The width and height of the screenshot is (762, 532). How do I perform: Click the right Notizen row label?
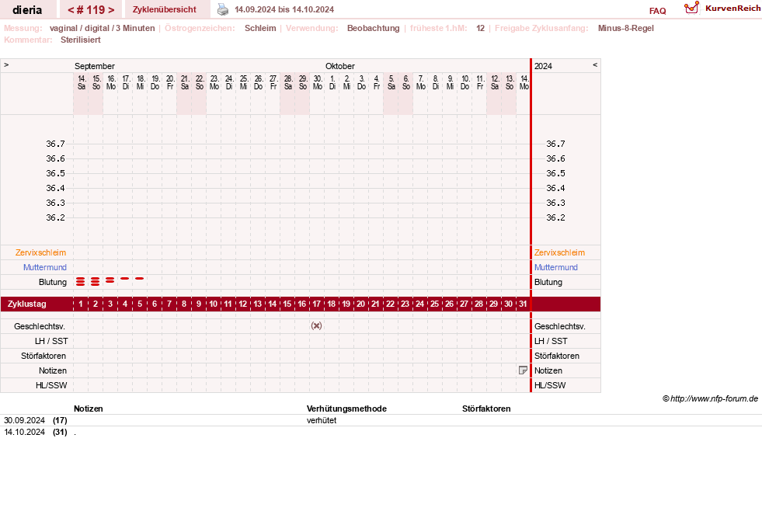tap(548, 370)
